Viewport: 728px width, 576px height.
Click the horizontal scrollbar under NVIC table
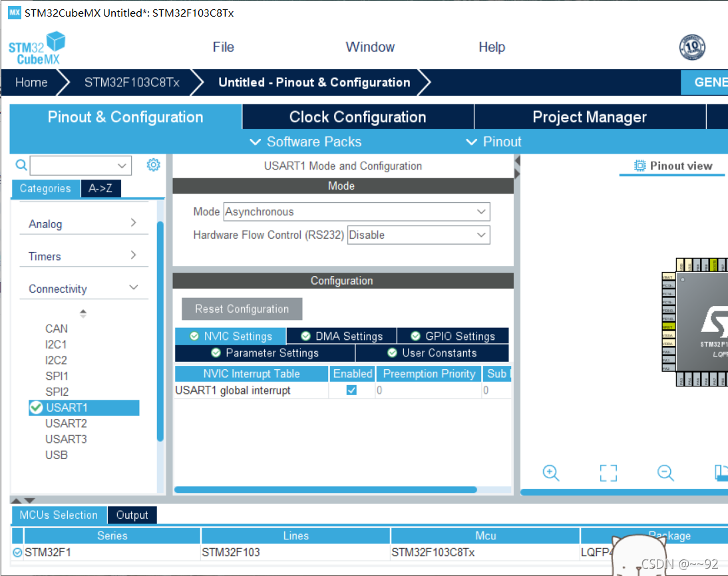point(325,490)
